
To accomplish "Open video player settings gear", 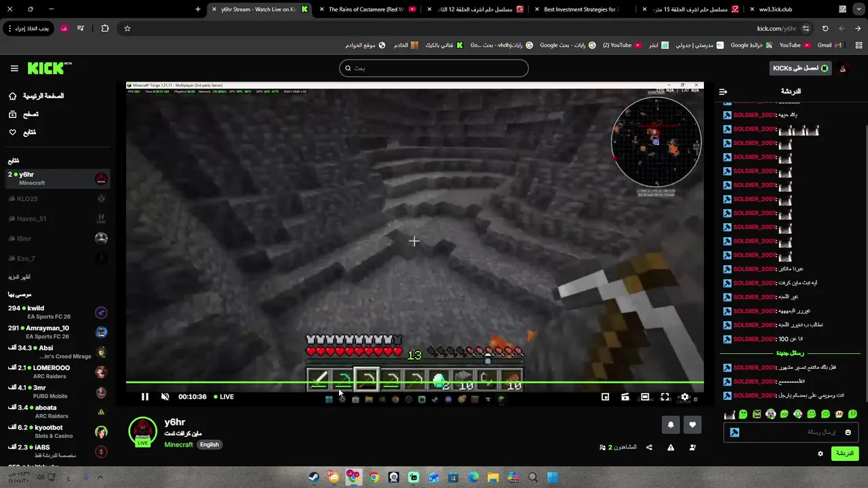I will (685, 396).
